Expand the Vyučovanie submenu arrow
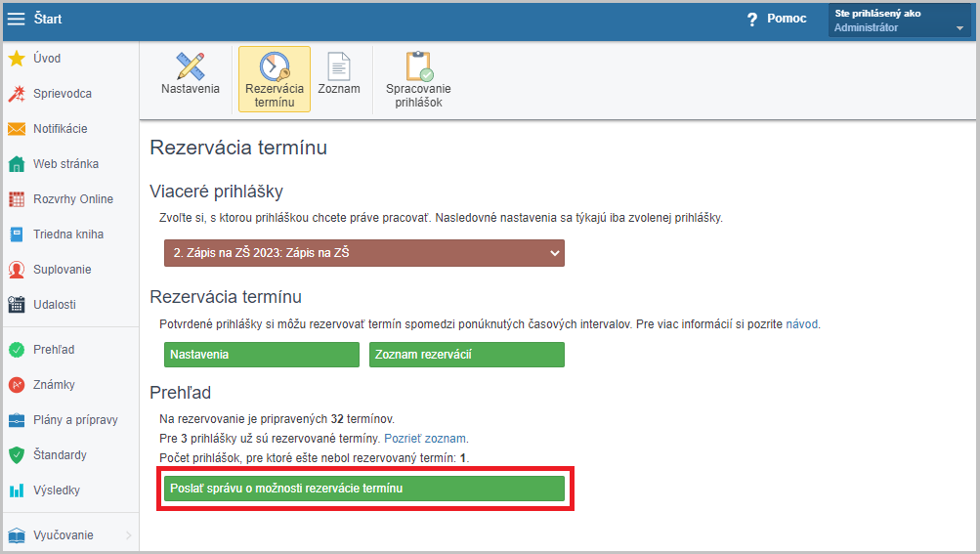This screenshot has width=980, height=554. 128,535
